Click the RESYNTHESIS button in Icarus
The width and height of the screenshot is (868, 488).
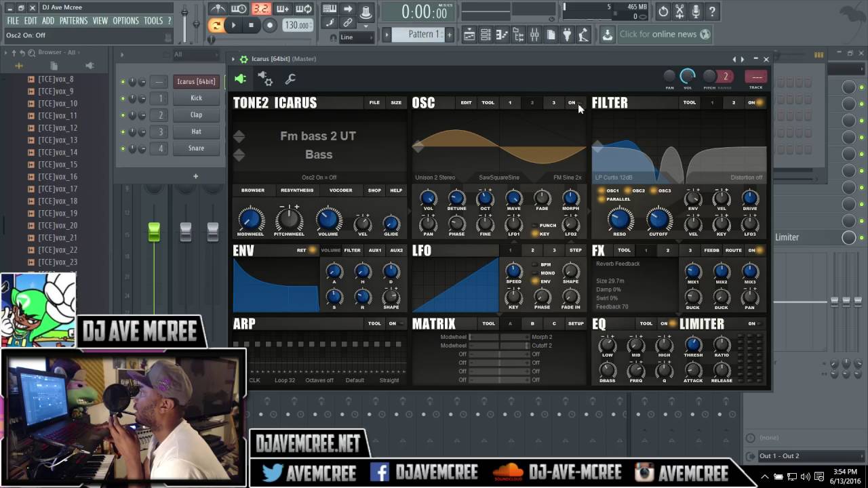tap(299, 190)
